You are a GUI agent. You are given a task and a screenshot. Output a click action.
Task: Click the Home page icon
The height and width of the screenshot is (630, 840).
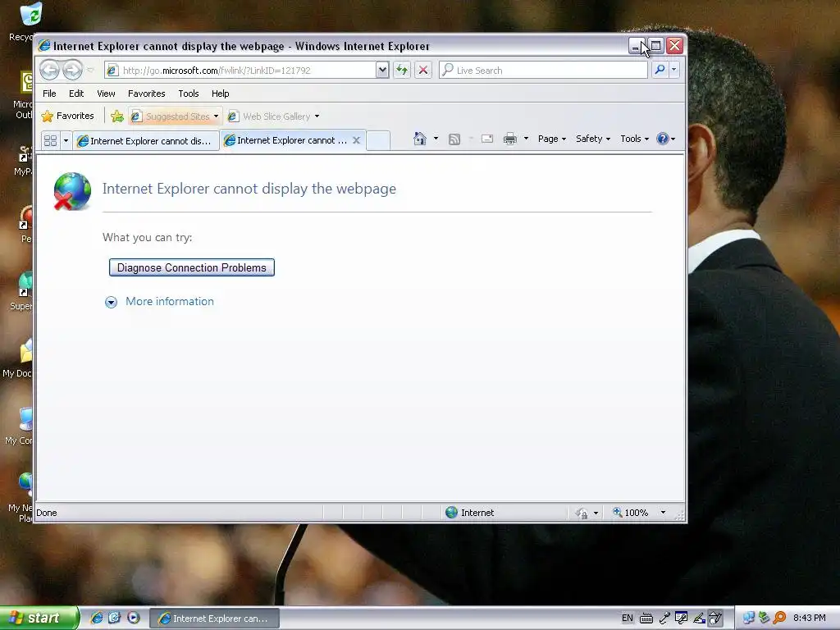point(419,139)
